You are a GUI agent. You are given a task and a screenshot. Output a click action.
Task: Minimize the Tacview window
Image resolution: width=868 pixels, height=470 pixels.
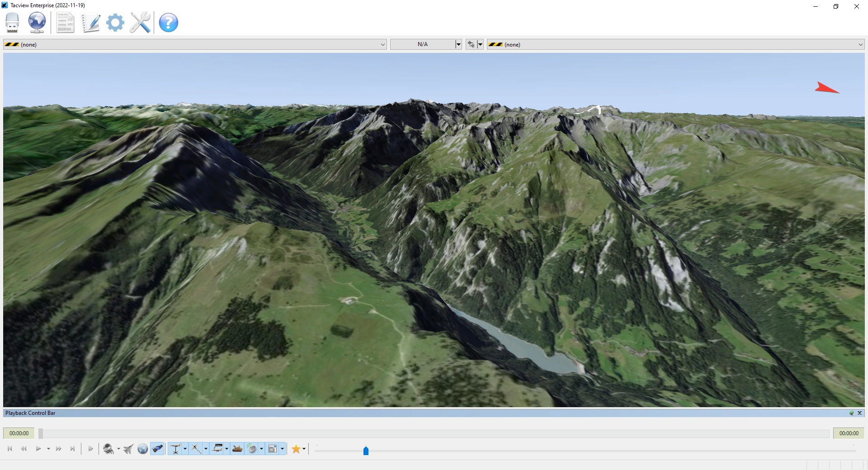816,6
